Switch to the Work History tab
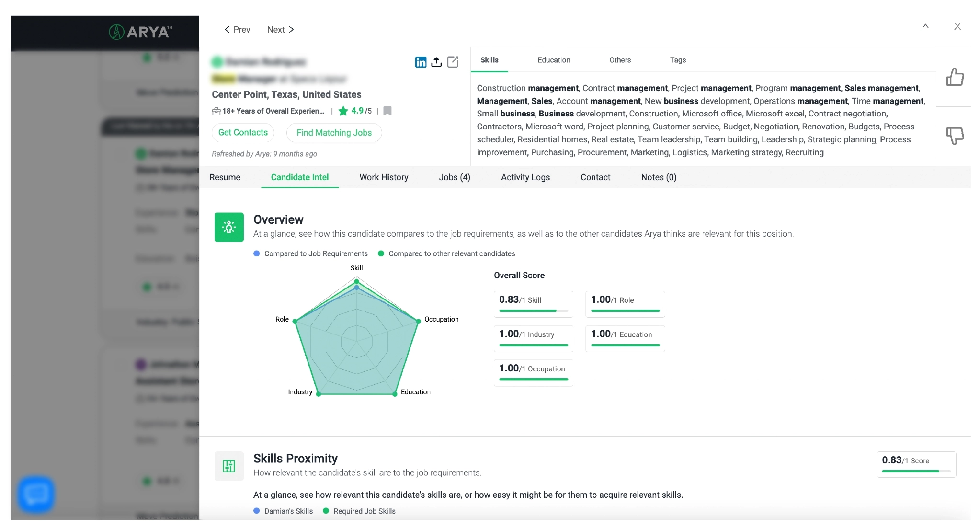This screenshot has width=980, height=529. coord(384,177)
